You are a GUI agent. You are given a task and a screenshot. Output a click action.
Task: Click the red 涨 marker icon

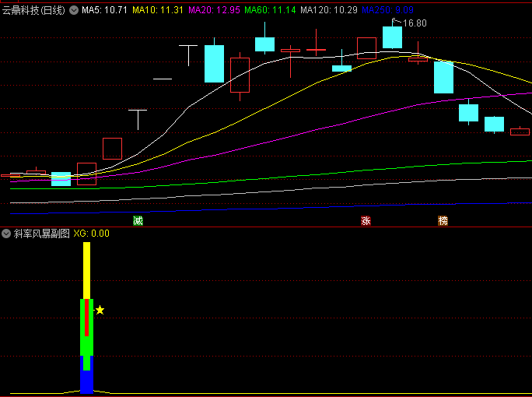(x=366, y=221)
